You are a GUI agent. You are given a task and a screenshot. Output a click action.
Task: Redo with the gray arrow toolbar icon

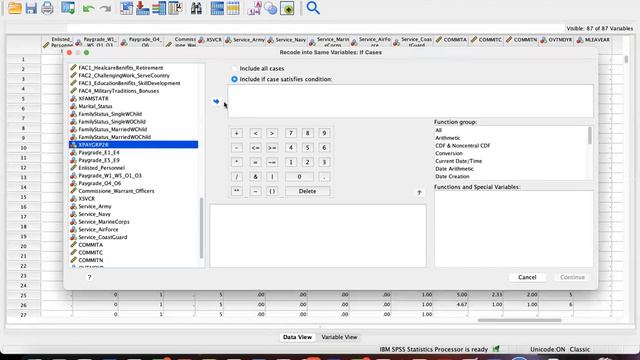pyautogui.click(x=106, y=8)
